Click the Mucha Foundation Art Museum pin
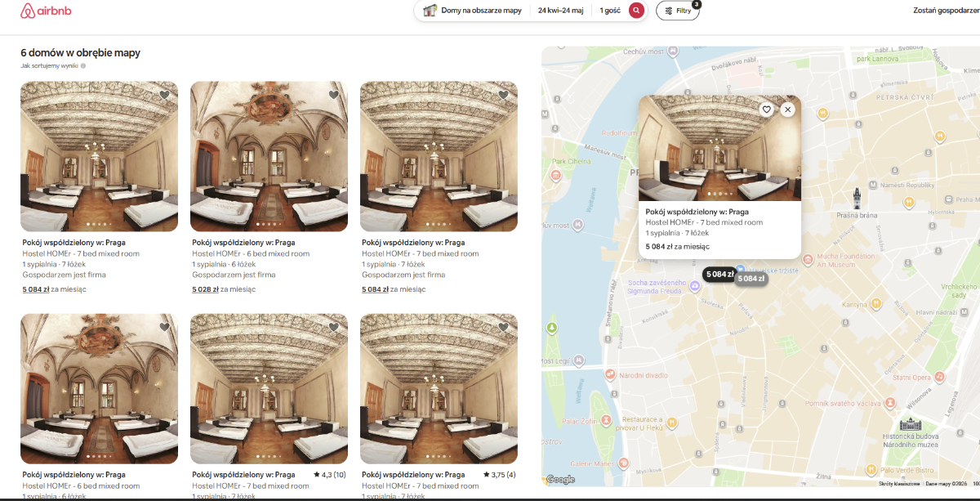This screenshot has height=501, width=980. (x=808, y=258)
